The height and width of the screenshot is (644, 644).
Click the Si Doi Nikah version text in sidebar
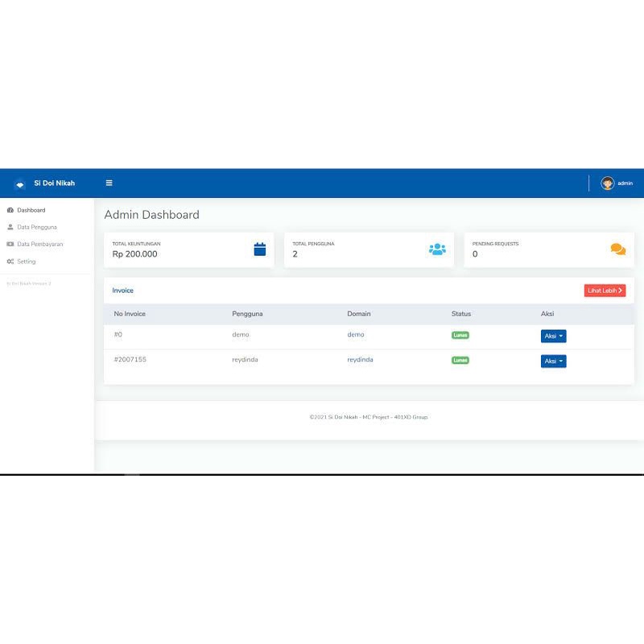29,283
